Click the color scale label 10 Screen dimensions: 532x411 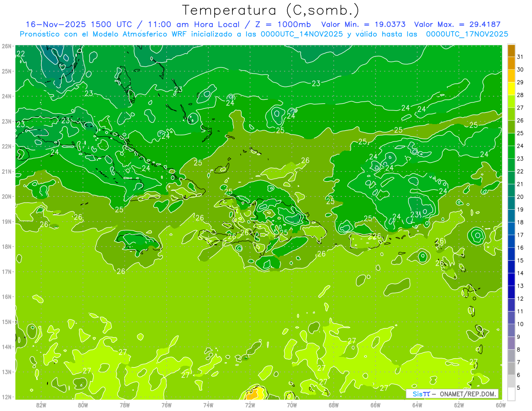(x=520, y=324)
